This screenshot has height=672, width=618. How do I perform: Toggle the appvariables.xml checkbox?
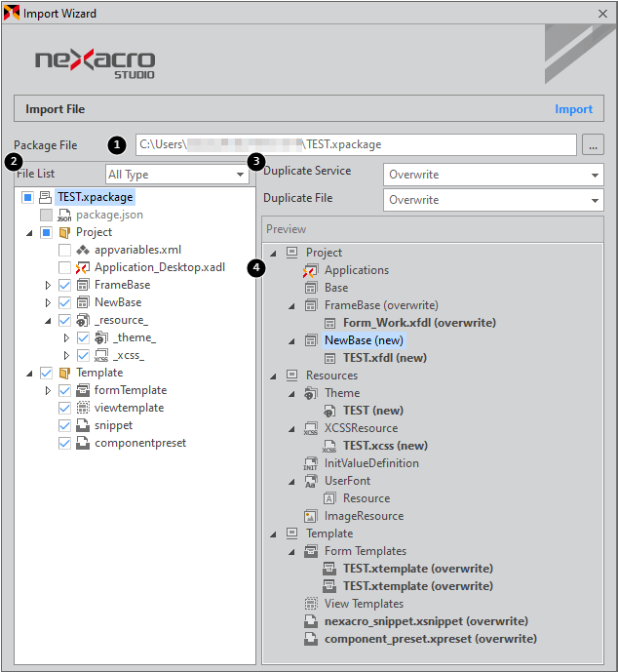point(64,250)
